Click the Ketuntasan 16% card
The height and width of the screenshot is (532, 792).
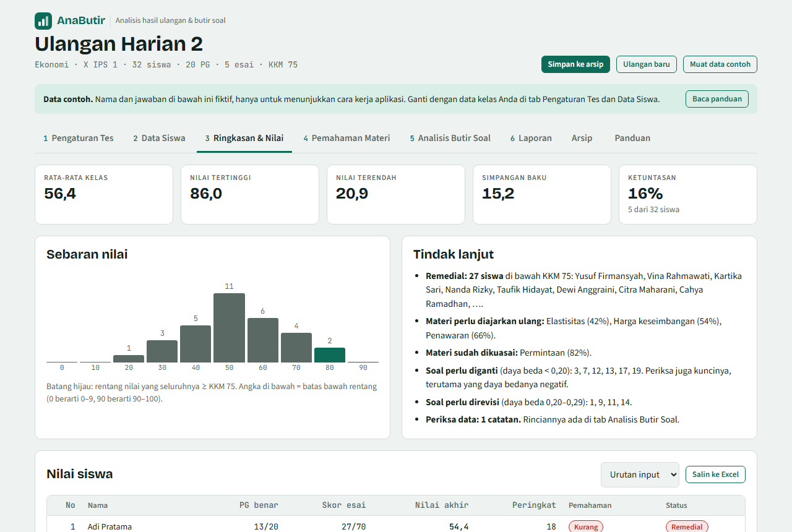688,194
